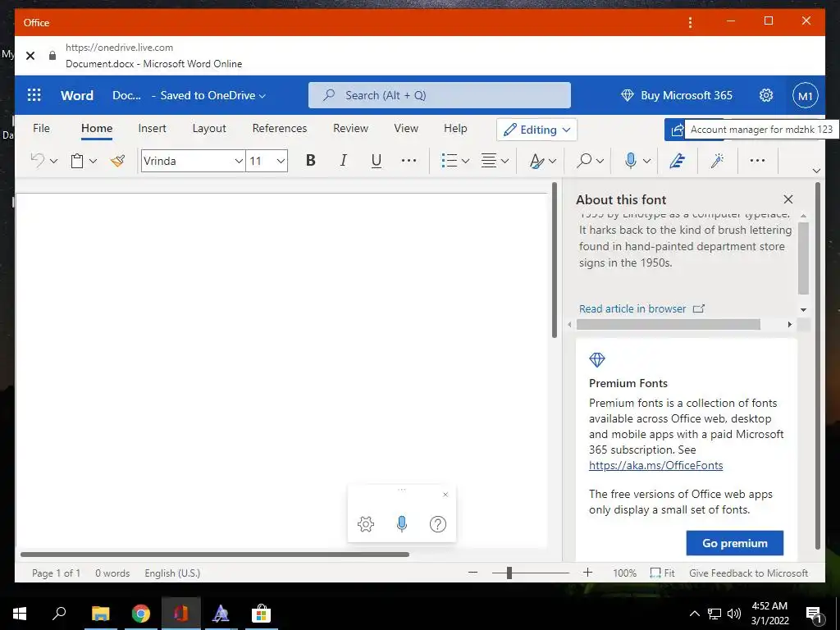
Task: Toggle Bold formatting
Action: (x=310, y=161)
